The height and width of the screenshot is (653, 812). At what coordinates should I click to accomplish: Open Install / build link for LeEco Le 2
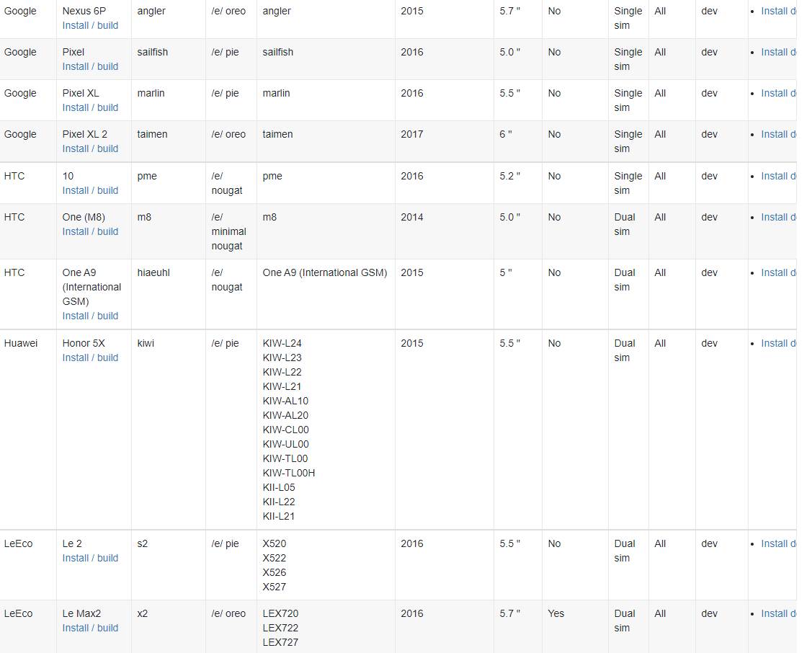click(x=90, y=558)
